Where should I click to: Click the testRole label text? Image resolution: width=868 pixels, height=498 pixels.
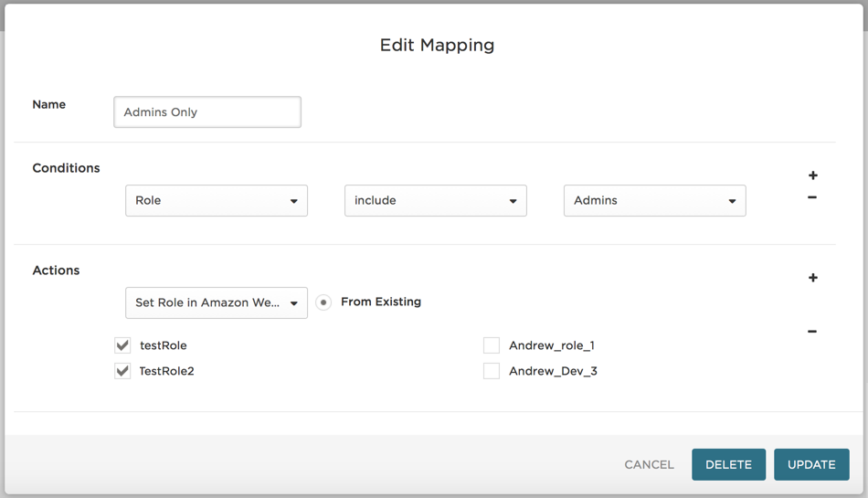[x=164, y=345]
